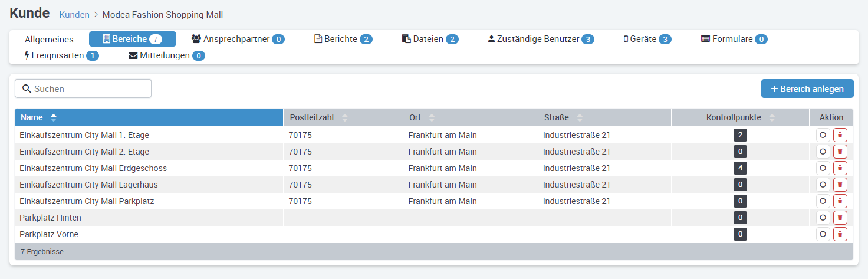Sort by Postleitzahl column arrows
Screen dimensions: 868x279
(x=345, y=117)
